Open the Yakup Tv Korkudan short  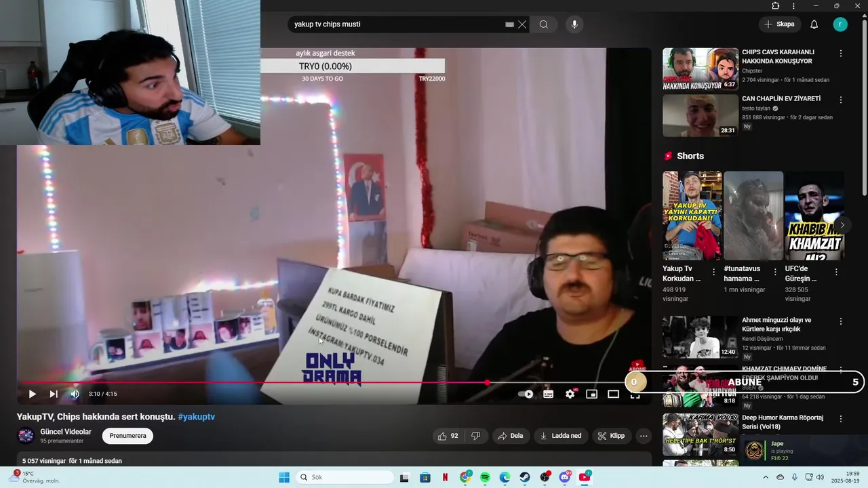pos(692,216)
